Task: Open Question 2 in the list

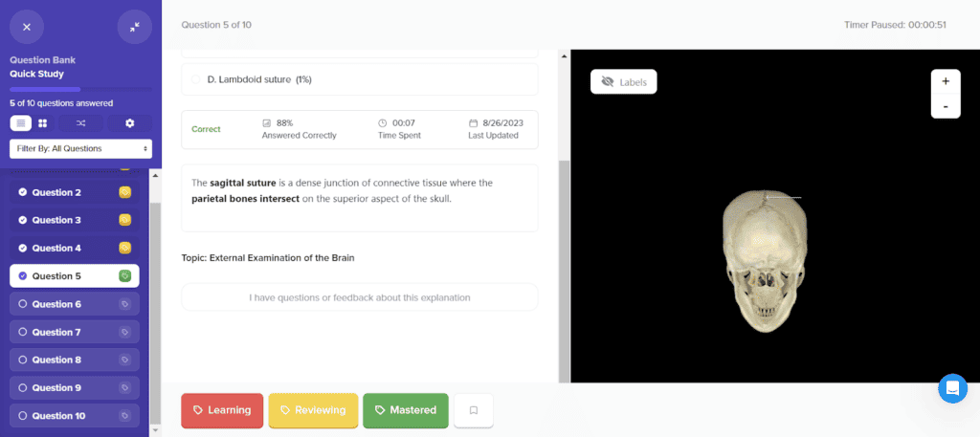Action: 57,192
